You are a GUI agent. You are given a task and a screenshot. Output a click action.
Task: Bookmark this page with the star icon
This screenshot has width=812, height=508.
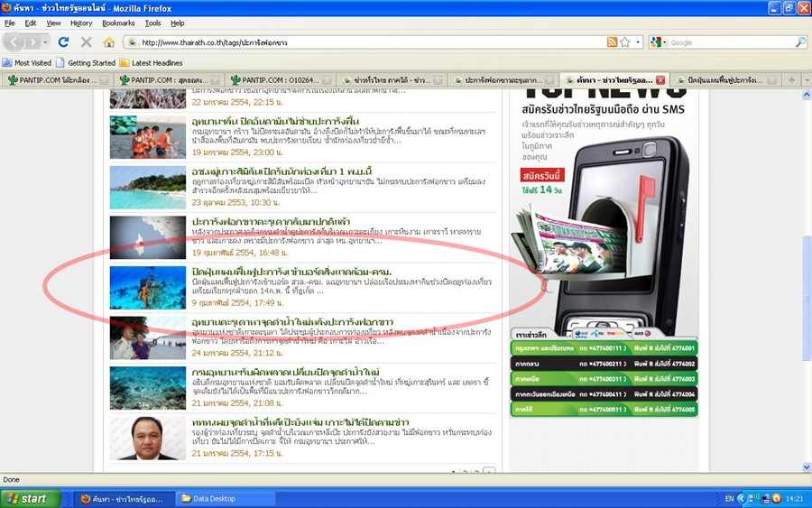click(625, 42)
